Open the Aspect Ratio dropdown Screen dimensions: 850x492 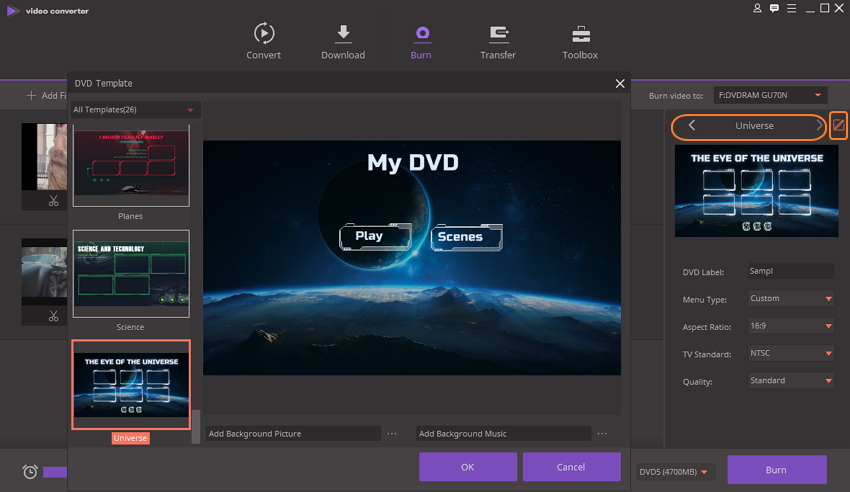(x=790, y=326)
